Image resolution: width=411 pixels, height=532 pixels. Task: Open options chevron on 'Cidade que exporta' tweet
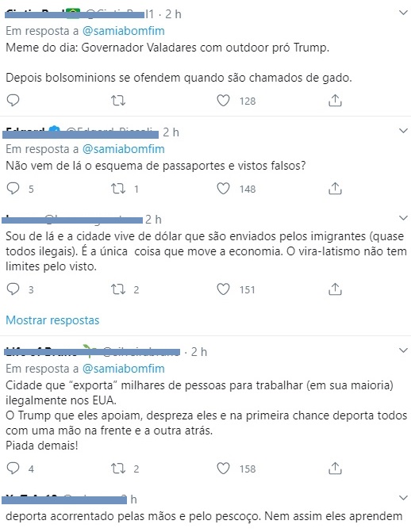pos(403,350)
